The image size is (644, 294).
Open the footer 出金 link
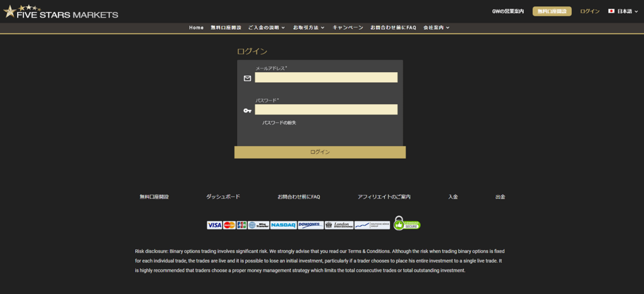click(x=500, y=197)
